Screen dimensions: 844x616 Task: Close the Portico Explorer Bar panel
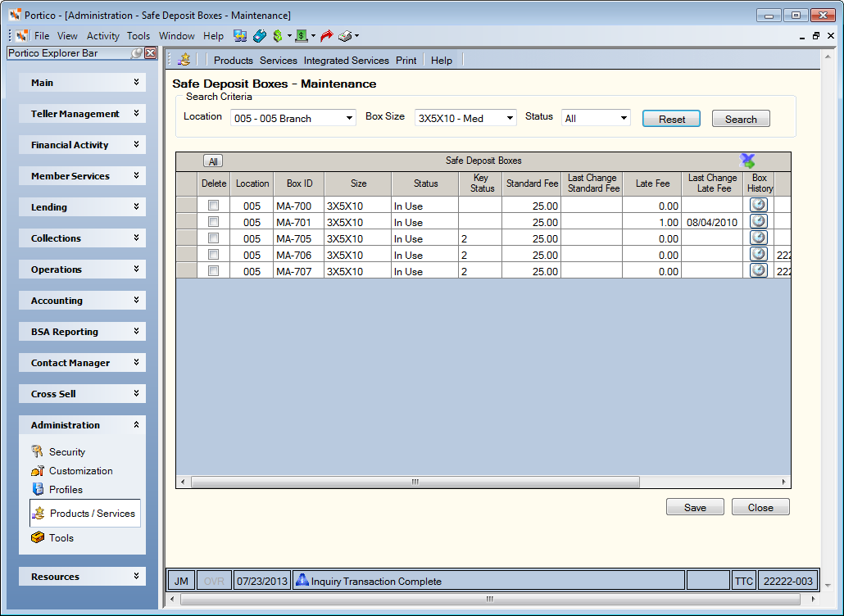(x=151, y=52)
